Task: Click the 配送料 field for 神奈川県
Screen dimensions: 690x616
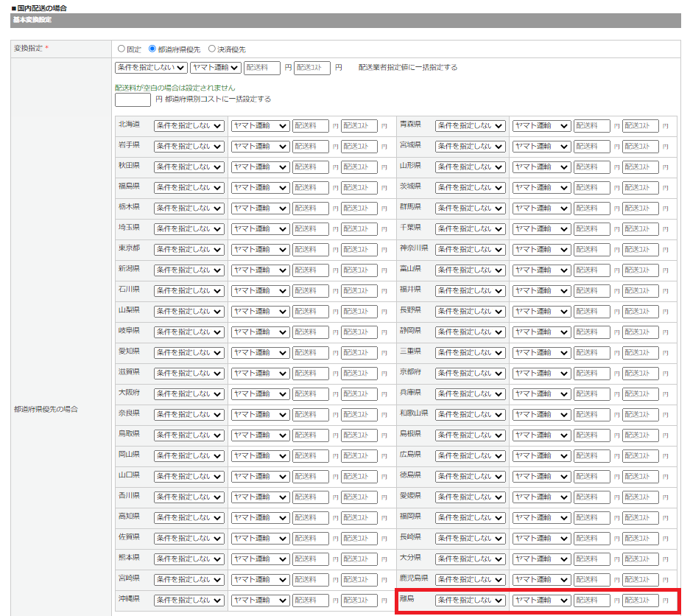Action: pos(592,250)
